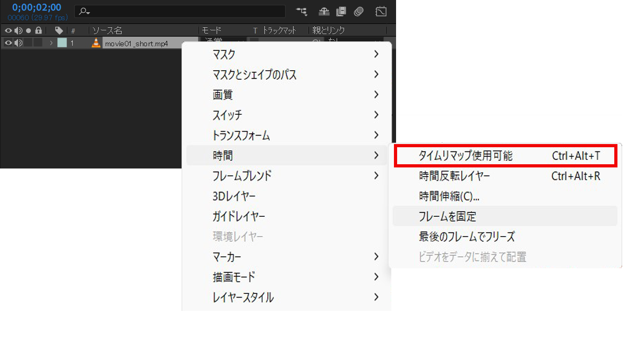Hide movie01_short.mp4 layer with eye toggle
This screenshot has width=644, height=354.
click(8, 43)
